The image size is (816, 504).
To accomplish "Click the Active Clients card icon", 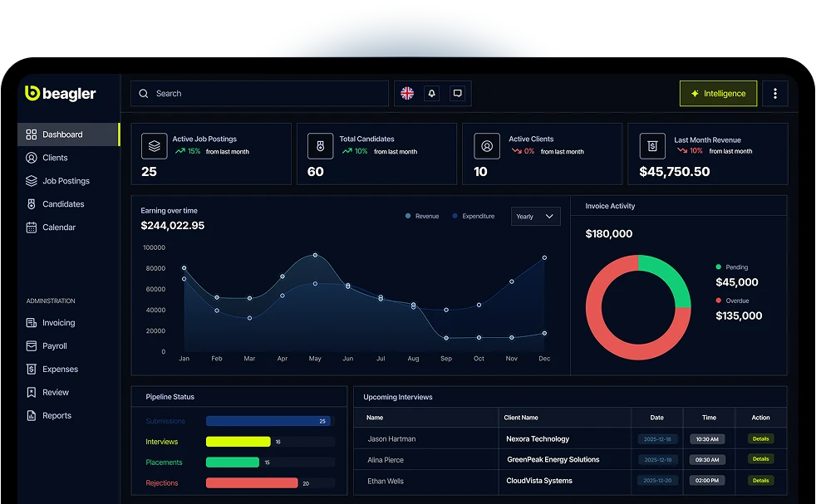I will pyautogui.click(x=487, y=146).
